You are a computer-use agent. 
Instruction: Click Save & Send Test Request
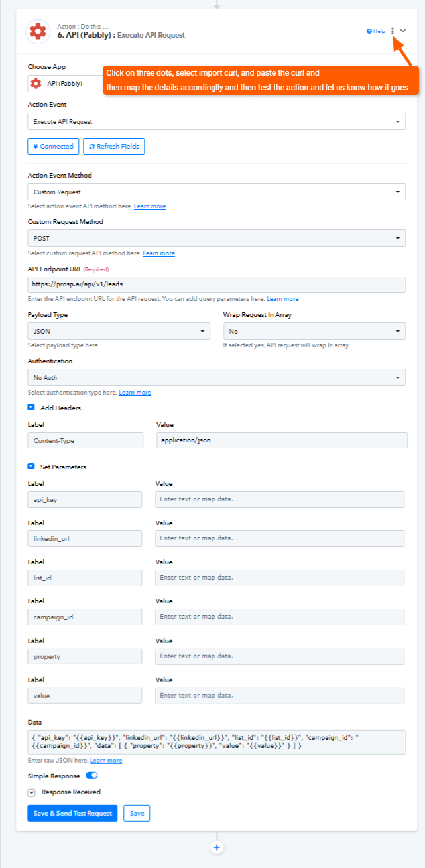pyautogui.click(x=72, y=813)
